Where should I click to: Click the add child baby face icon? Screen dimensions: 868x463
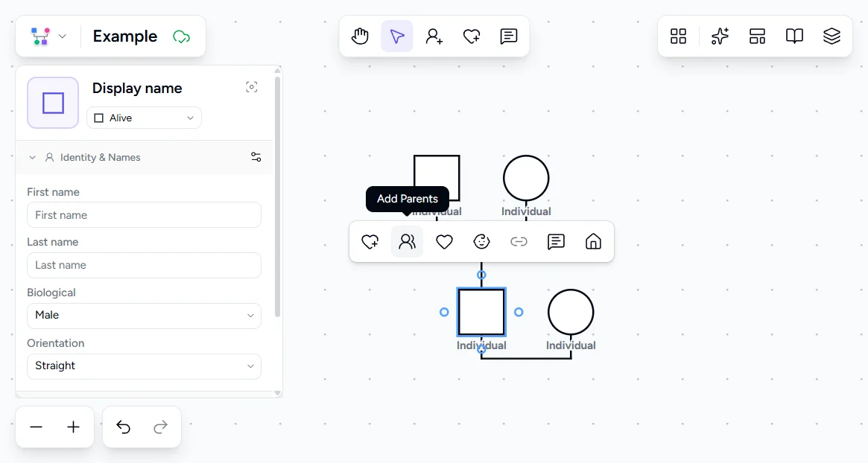(481, 242)
